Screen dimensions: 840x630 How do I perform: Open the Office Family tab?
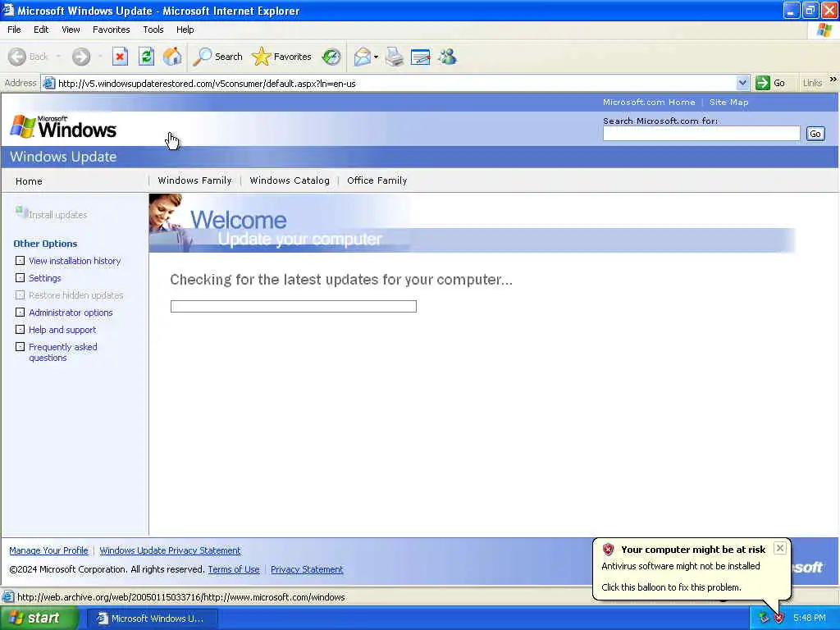(x=377, y=180)
